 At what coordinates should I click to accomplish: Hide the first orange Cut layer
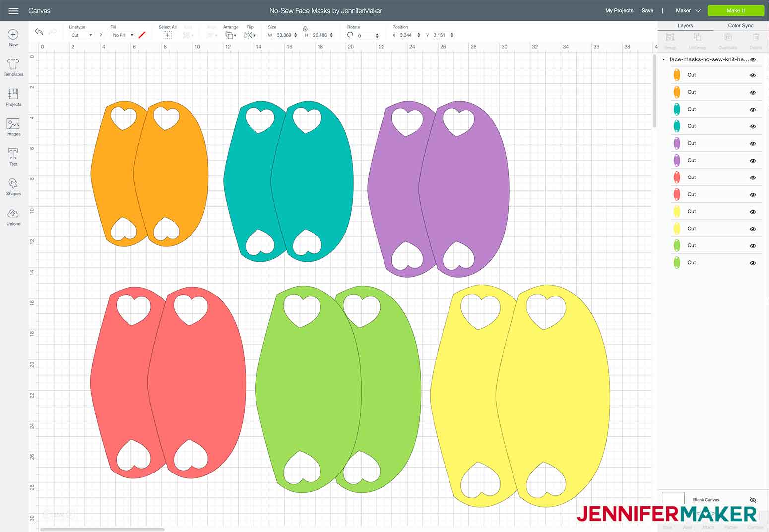753,75
